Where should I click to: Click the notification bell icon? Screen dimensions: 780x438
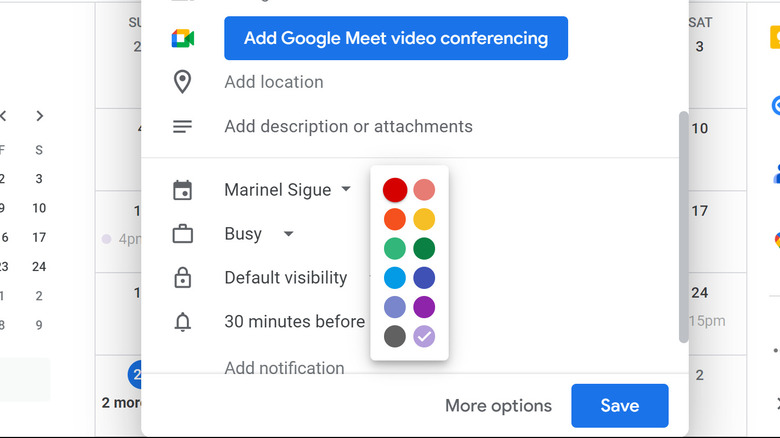coord(183,322)
